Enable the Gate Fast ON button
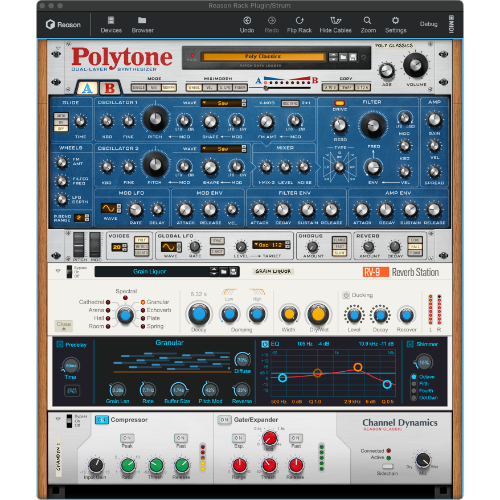 [296, 438]
